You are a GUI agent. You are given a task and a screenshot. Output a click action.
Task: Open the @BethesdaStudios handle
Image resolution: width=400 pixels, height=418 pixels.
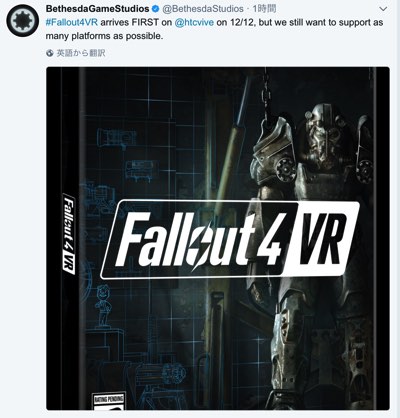pos(203,8)
